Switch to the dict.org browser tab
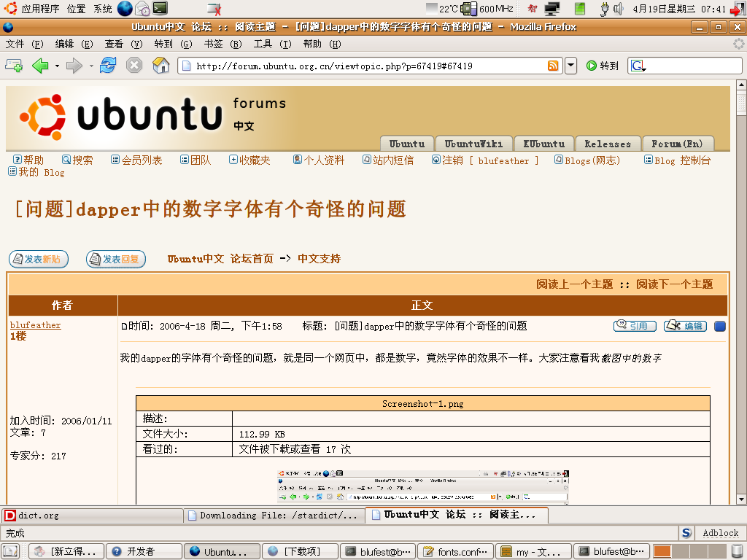 click(x=92, y=516)
